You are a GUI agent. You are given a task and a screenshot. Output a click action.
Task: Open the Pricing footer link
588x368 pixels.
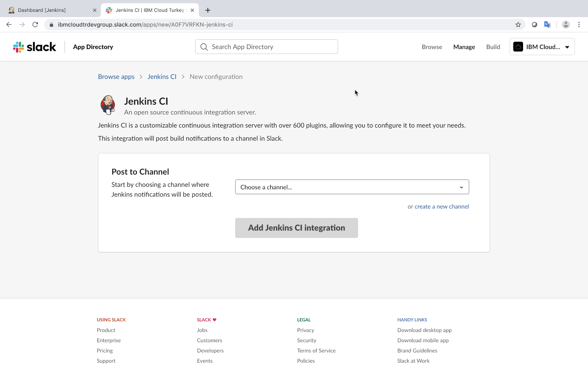point(105,350)
